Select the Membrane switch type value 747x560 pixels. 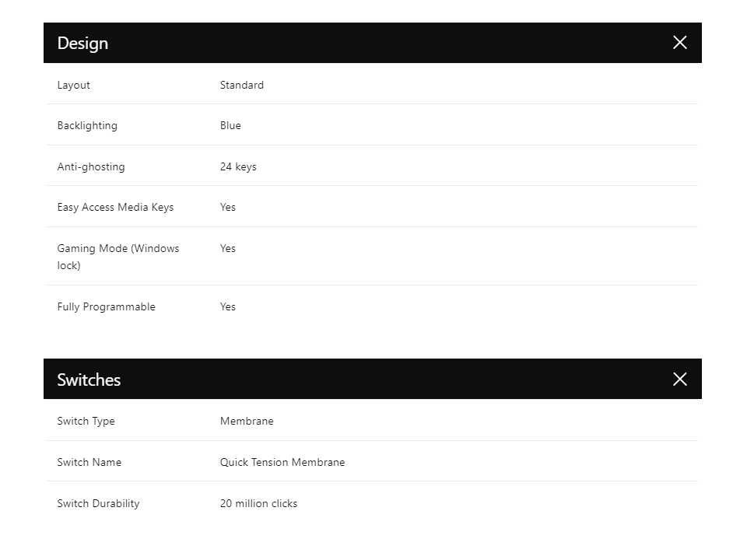coord(247,421)
